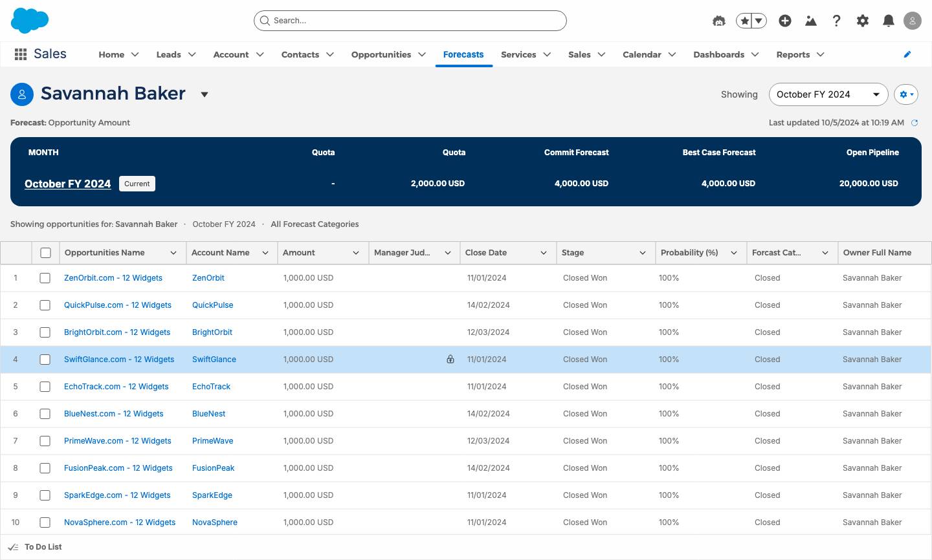
Task: Click the To Do List checklist icon
Action: coord(13,547)
